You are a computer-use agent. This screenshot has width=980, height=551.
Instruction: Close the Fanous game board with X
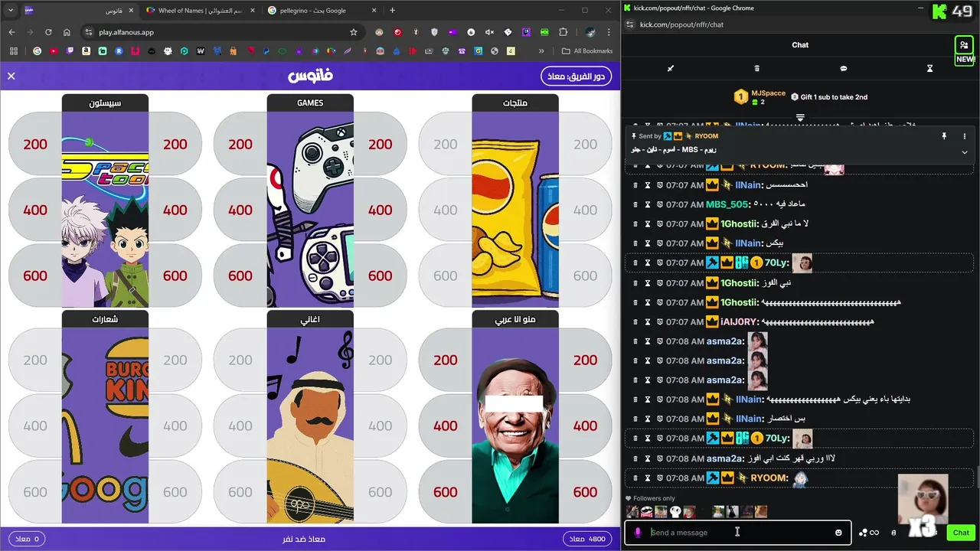11,76
